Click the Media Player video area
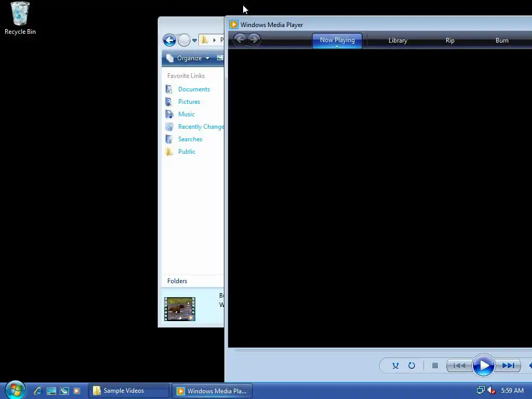This screenshot has width=532, height=399. (380, 198)
